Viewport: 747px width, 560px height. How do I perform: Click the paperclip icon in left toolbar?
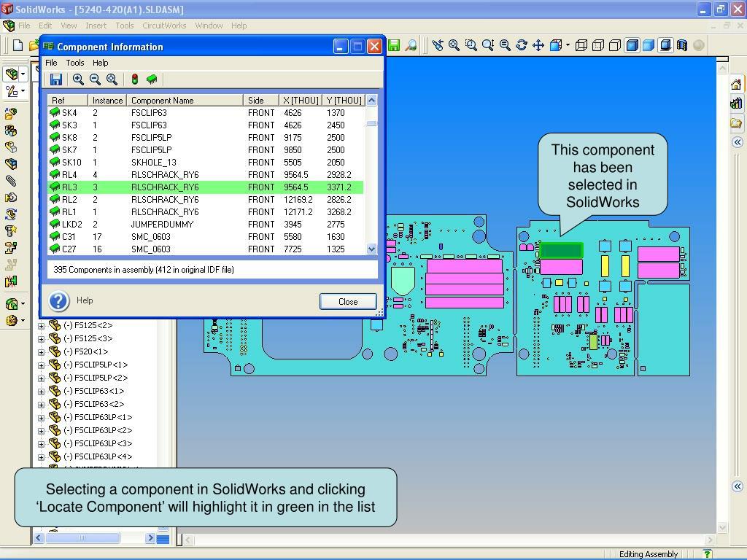coord(11,181)
